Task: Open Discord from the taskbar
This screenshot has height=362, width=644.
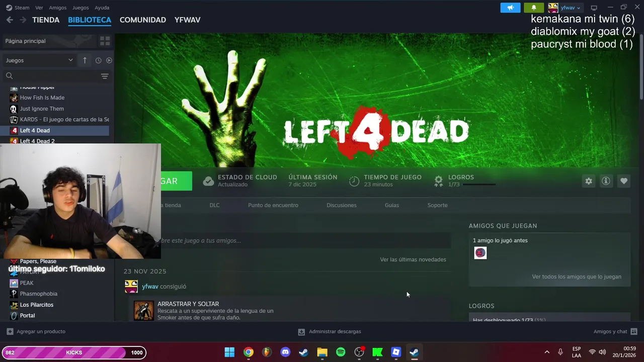Action: tap(285, 352)
